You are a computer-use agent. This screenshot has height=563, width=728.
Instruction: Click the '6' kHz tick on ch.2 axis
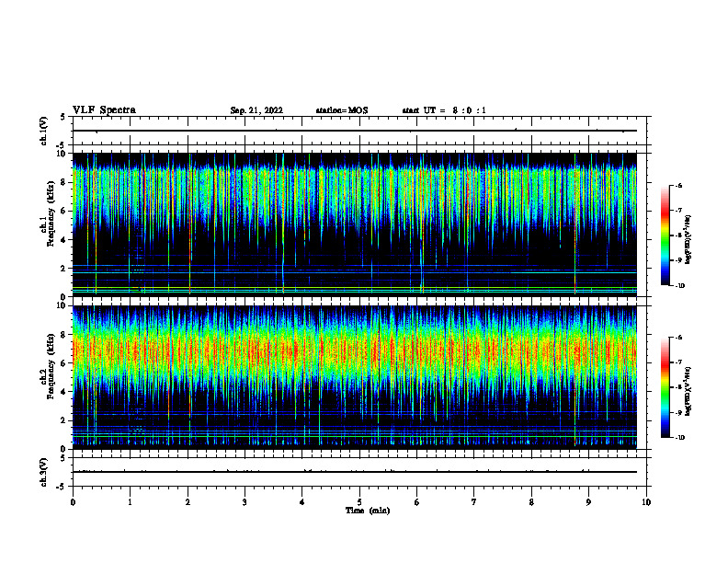(x=64, y=363)
